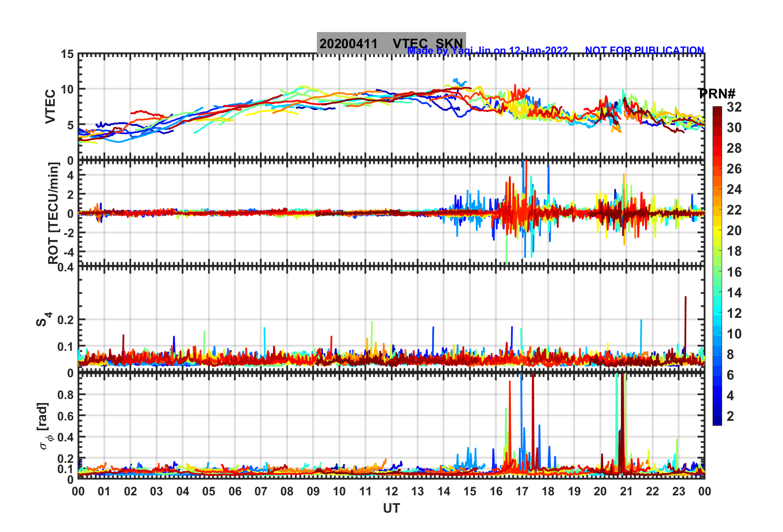Click x-axis tick label 03
Screen dimensions: 783x532
(156, 491)
